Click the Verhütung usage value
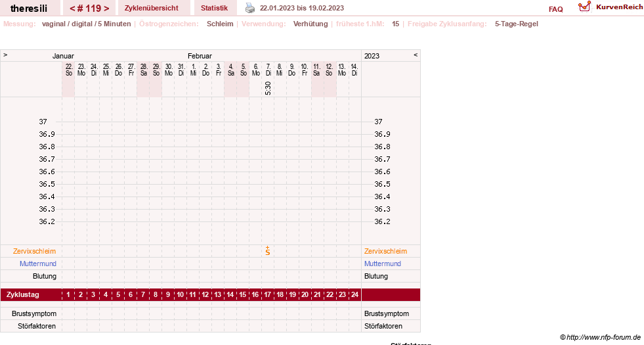 click(311, 24)
